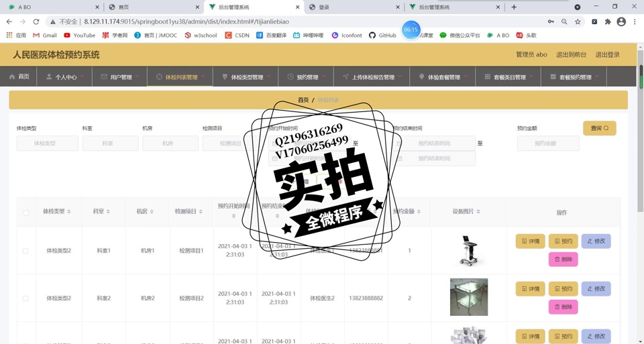Open the 套餐预约管理 menu
The image size is (644, 344).
pos(575,77)
